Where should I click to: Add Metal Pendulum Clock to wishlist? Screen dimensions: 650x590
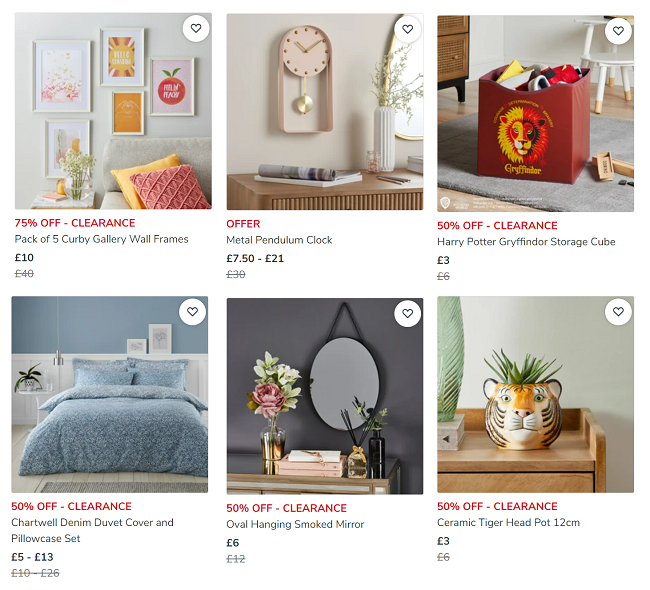[x=407, y=29]
